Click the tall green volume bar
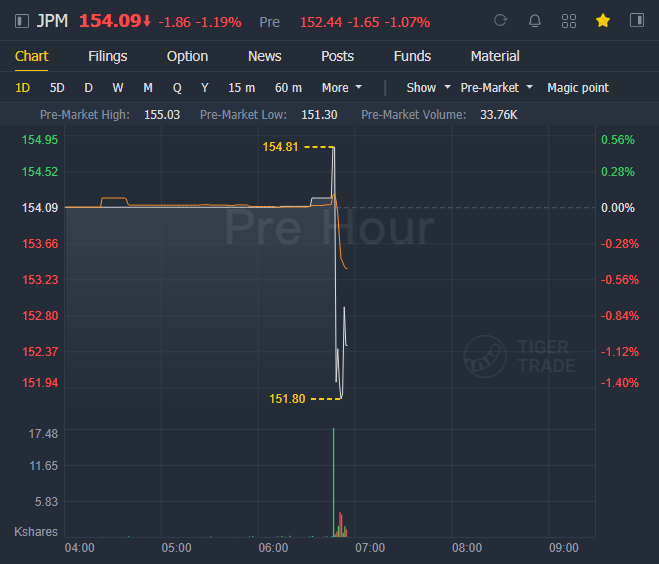This screenshot has height=564, width=659. click(x=334, y=482)
